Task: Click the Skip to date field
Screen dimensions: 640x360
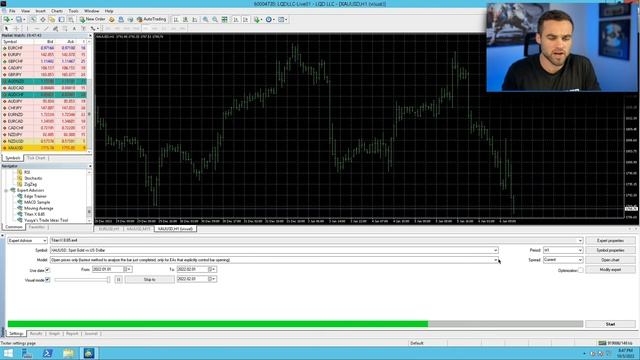Action: pos(197,279)
